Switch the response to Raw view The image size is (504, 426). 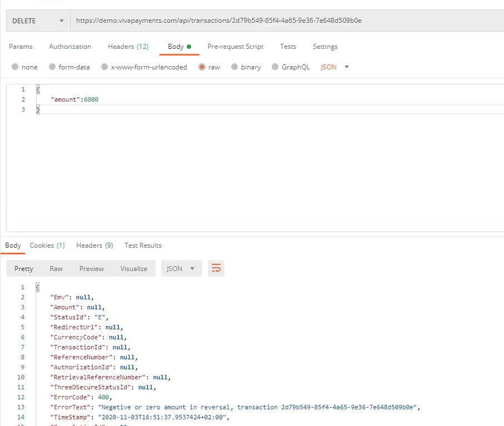click(56, 268)
